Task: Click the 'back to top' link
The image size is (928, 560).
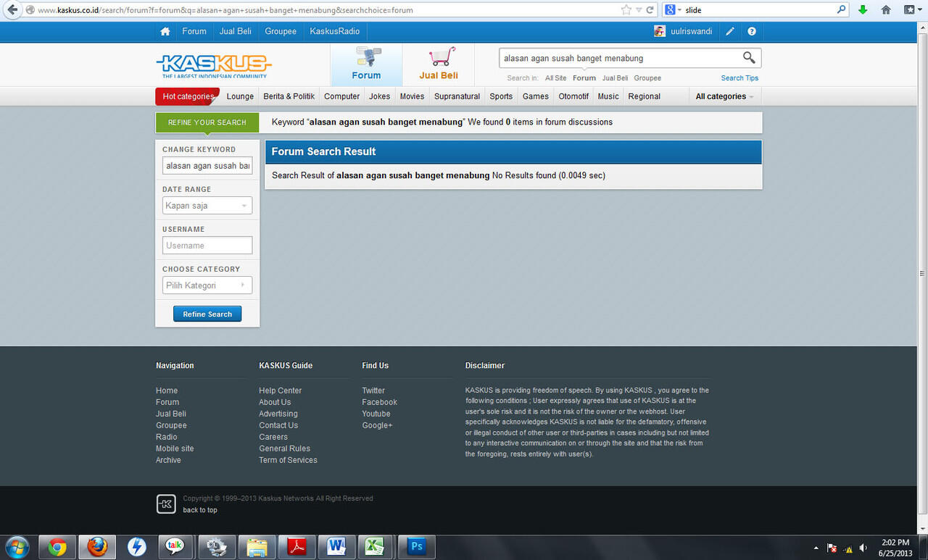Action: (x=200, y=510)
